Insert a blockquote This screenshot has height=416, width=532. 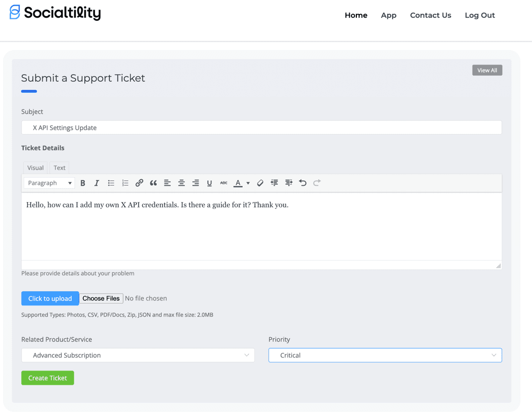coord(154,183)
